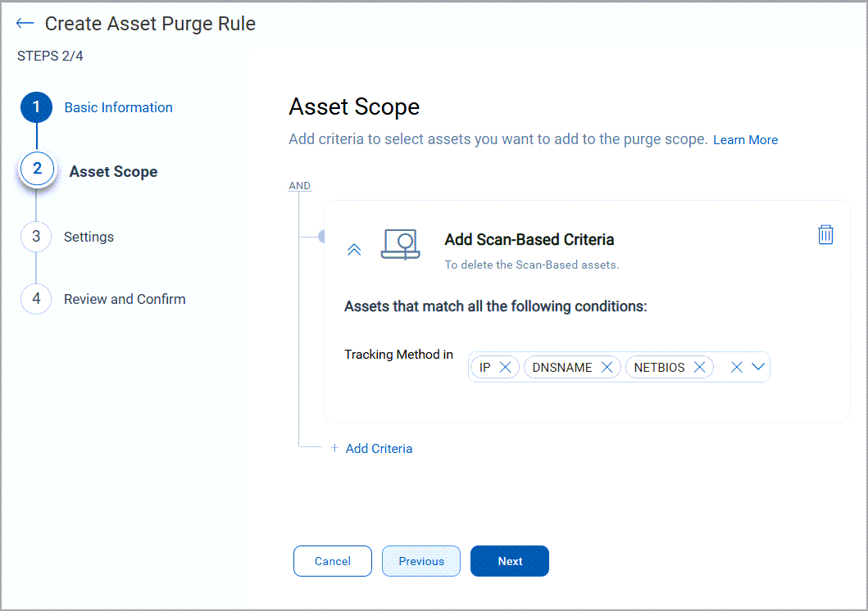The width and height of the screenshot is (868, 611).
Task: Click the scan-based laptop icon
Action: pos(400,244)
